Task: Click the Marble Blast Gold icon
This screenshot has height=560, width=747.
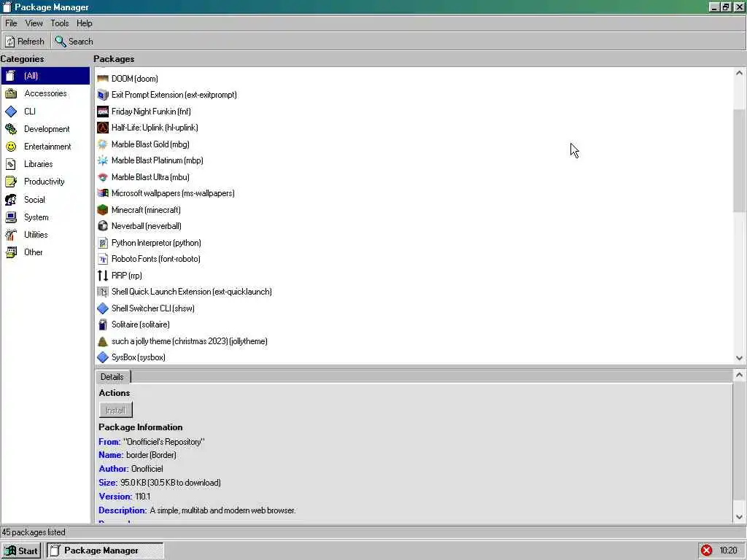Action: click(103, 144)
